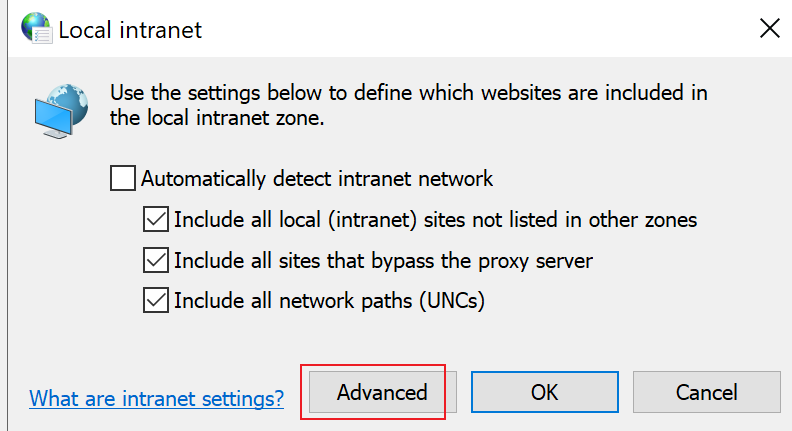Click the "sites not listed in other zones" label
The width and height of the screenshot is (792, 431).
pyautogui.click(x=560, y=220)
